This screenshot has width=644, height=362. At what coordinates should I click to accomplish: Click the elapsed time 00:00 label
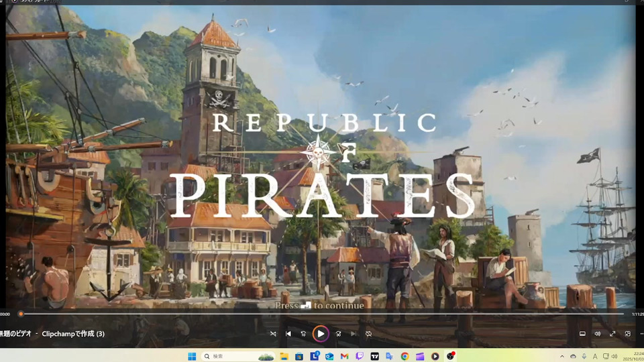click(5, 314)
